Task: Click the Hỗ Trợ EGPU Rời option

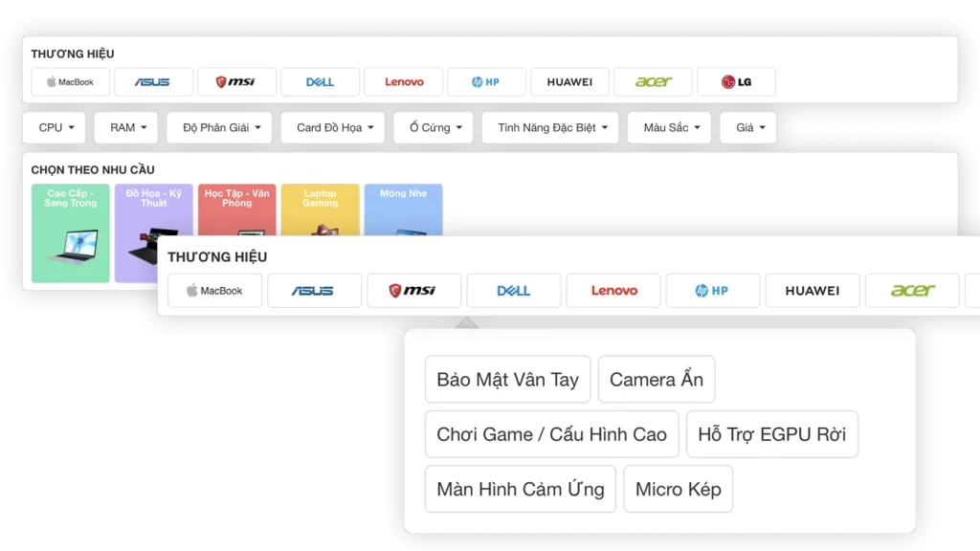Action: [771, 434]
